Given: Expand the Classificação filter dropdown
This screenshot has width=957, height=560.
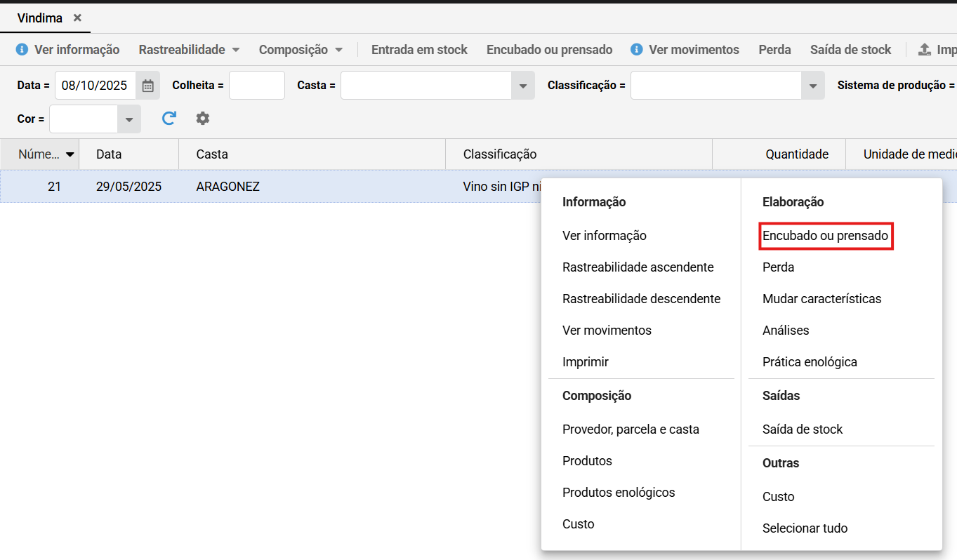Looking at the screenshot, I should (813, 86).
